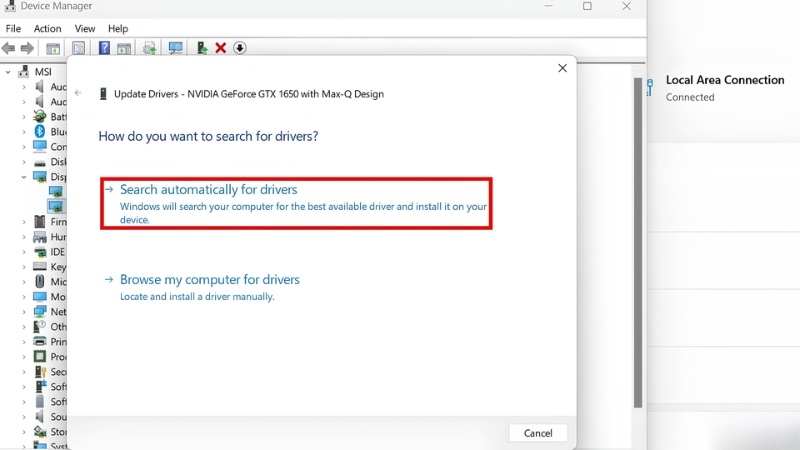Click the Local Area Connection network icon
The height and width of the screenshot is (450, 800).
pos(651,87)
